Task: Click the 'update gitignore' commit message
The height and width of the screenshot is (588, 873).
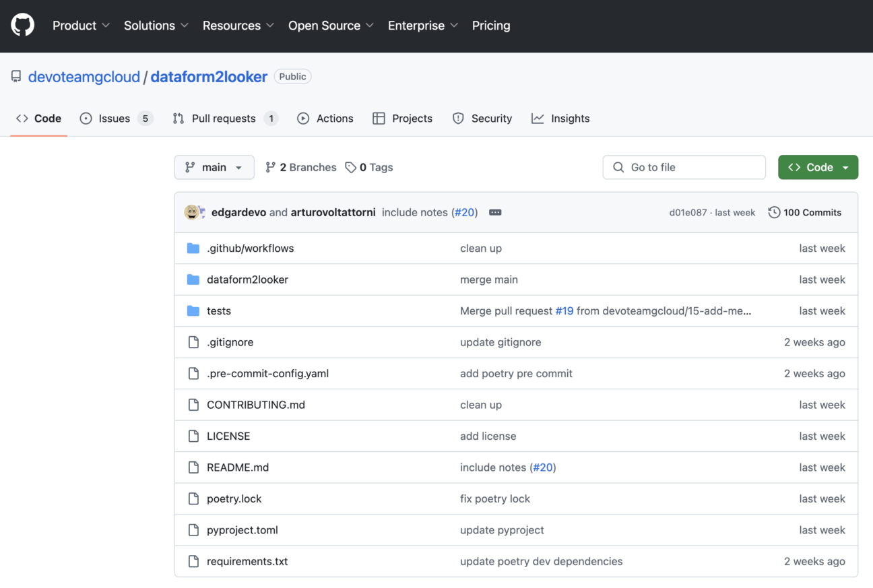Action: tap(500, 342)
